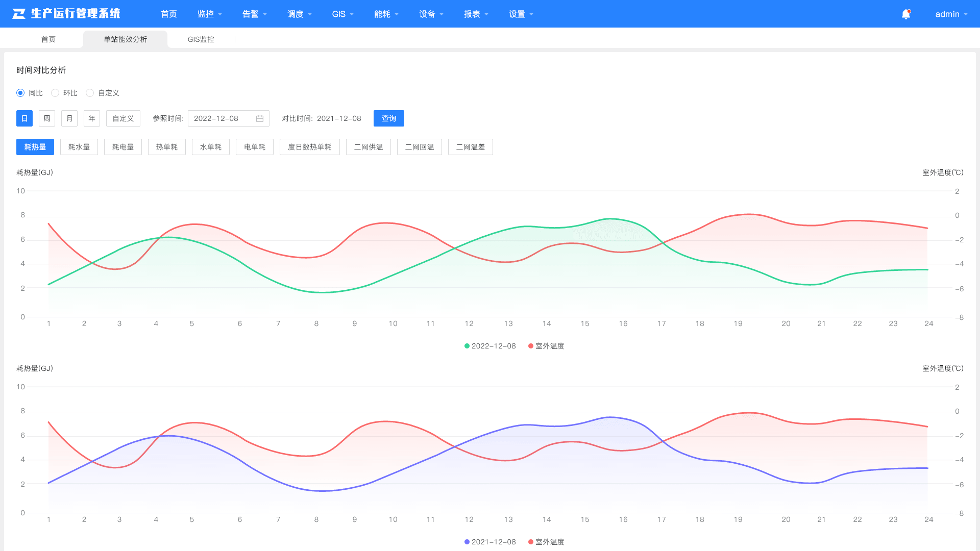Click the 对比时间 2021-12-08 value
The image size is (980, 551).
(x=339, y=118)
